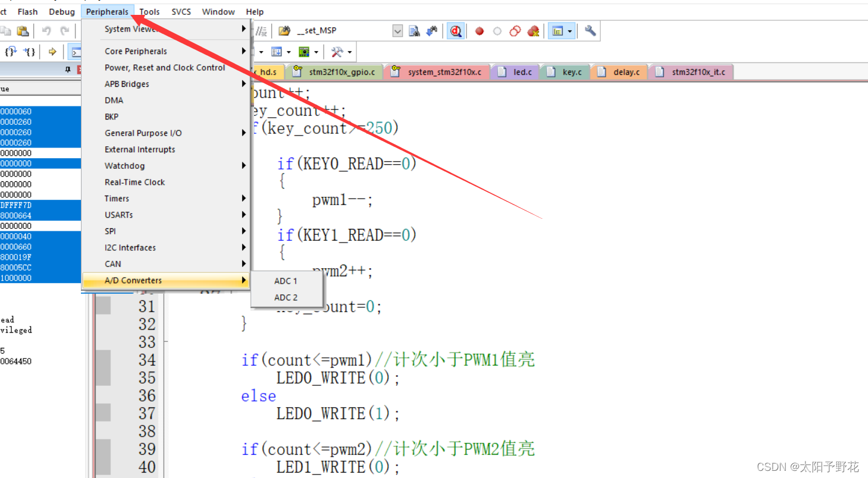The height and width of the screenshot is (478, 868).
Task: Toggle Start/Stop Debug Session icon
Action: tap(456, 31)
